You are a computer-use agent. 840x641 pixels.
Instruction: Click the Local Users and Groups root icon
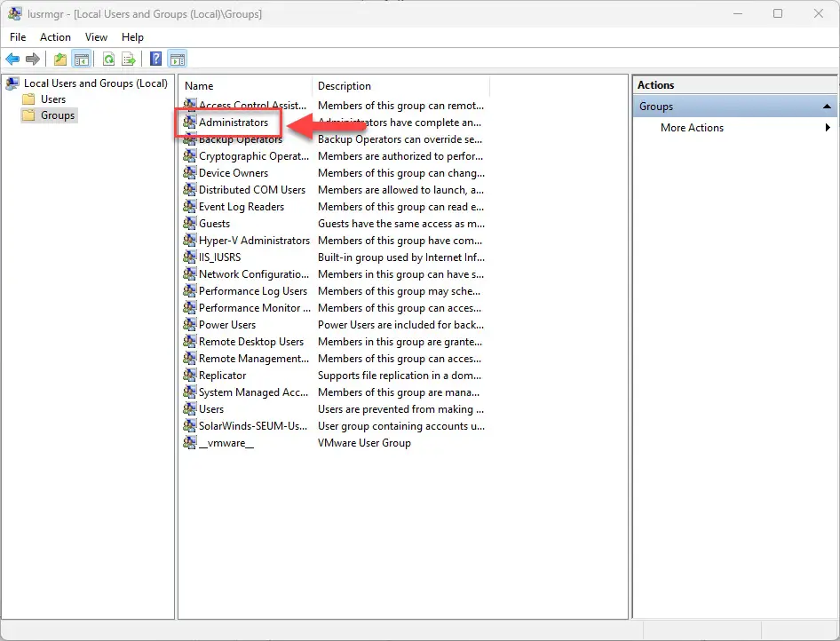[x=12, y=83]
